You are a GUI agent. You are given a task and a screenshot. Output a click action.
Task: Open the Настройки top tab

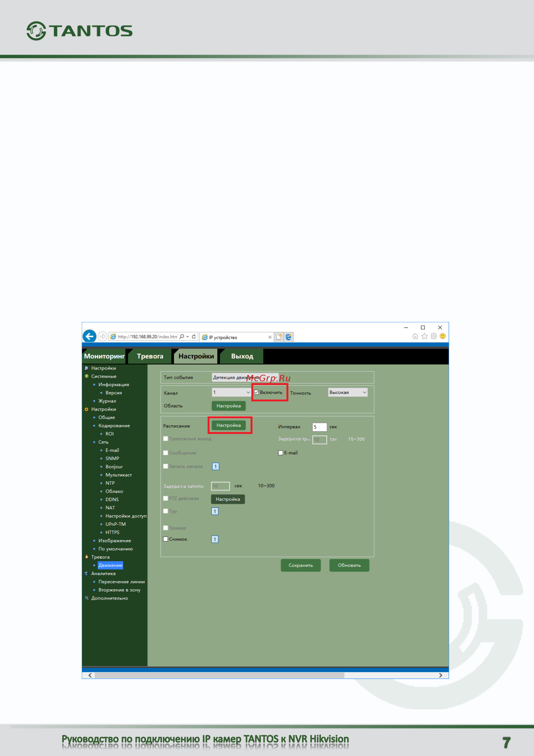pos(196,356)
